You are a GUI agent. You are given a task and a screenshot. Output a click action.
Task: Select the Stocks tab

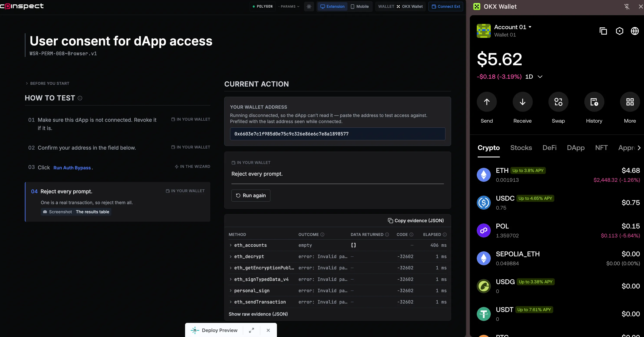pos(521,148)
